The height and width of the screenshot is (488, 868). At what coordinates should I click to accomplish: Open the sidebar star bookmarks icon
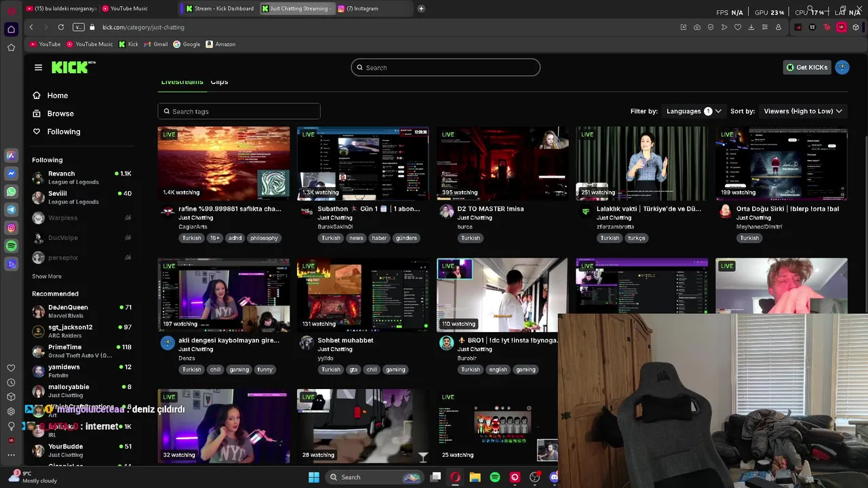click(11, 47)
